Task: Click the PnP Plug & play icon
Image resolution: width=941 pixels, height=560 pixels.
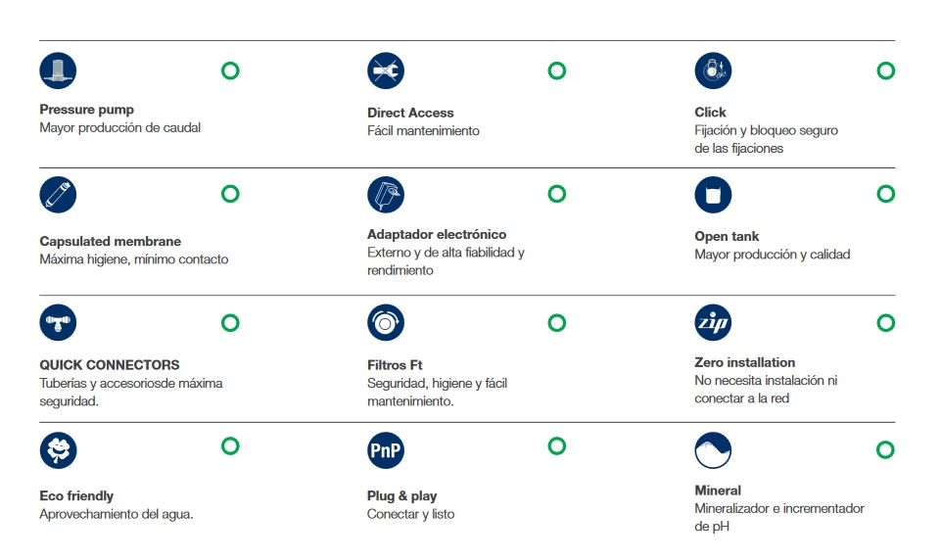Action: tap(385, 450)
